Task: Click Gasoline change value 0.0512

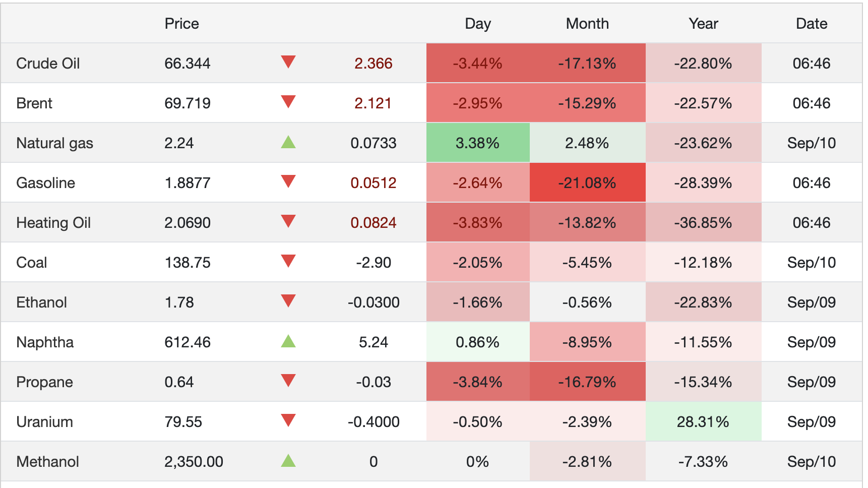Action: pyautogui.click(x=373, y=183)
